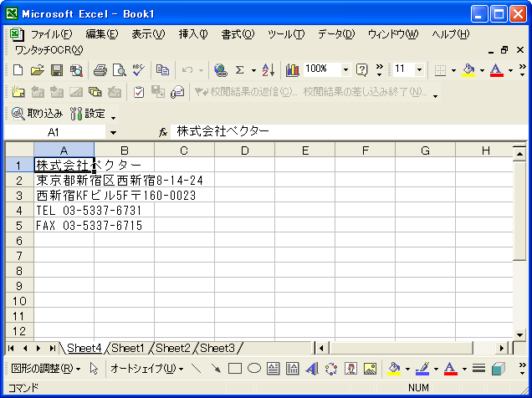Select the Rectangle drawing tool

235,369
